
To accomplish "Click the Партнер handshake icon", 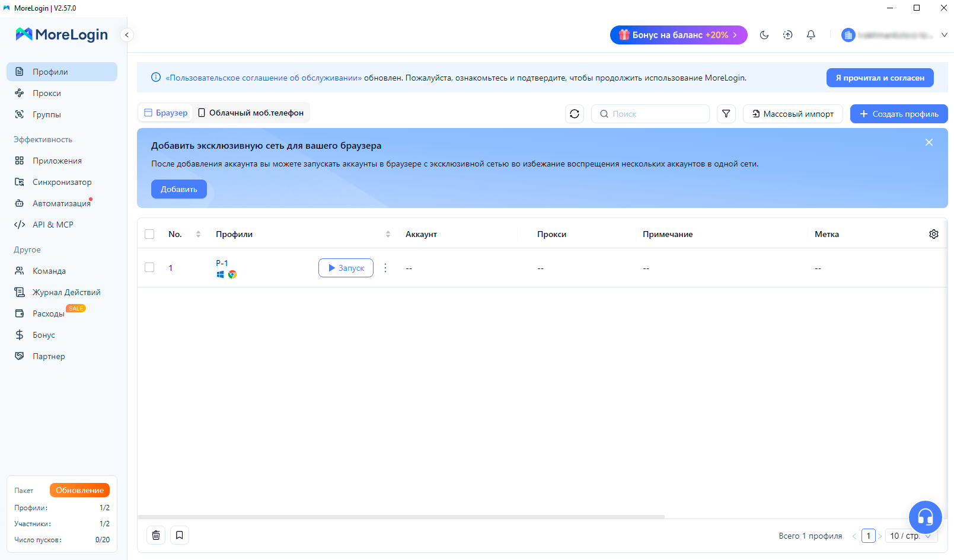I will [x=20, y=356].
